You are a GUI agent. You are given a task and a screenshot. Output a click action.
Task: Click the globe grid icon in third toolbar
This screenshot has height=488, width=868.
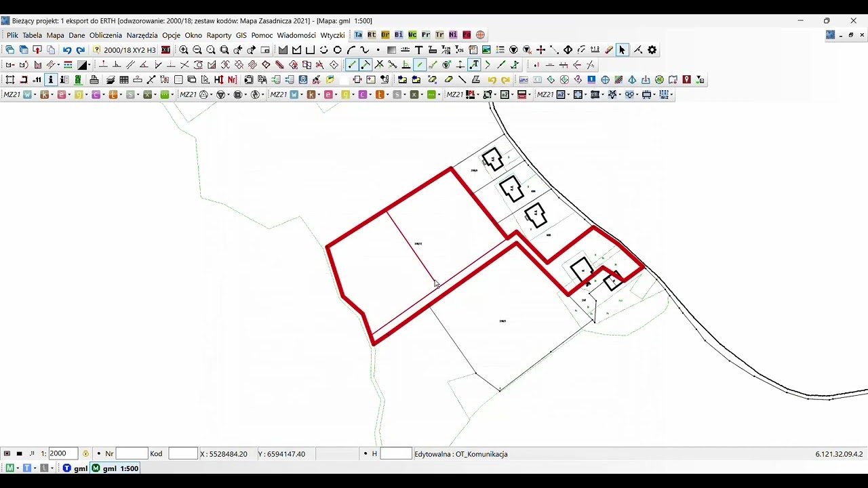click(x=605, y=80)
